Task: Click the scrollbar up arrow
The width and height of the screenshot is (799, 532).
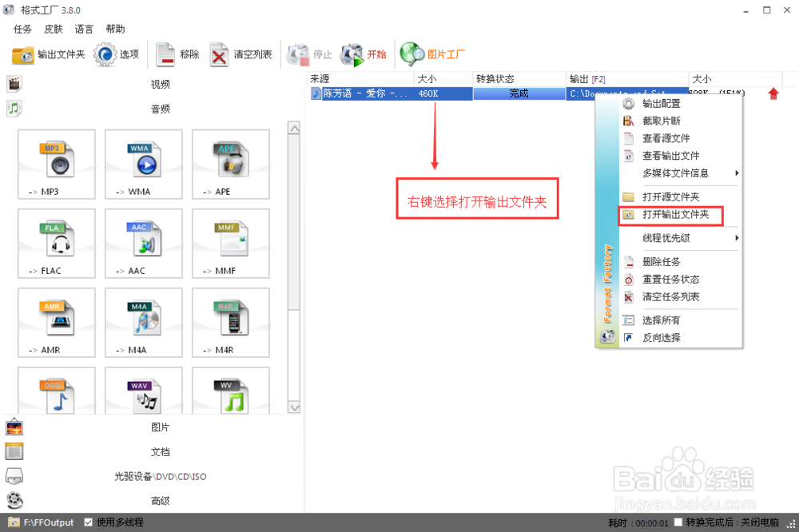Action: (294, 127)
